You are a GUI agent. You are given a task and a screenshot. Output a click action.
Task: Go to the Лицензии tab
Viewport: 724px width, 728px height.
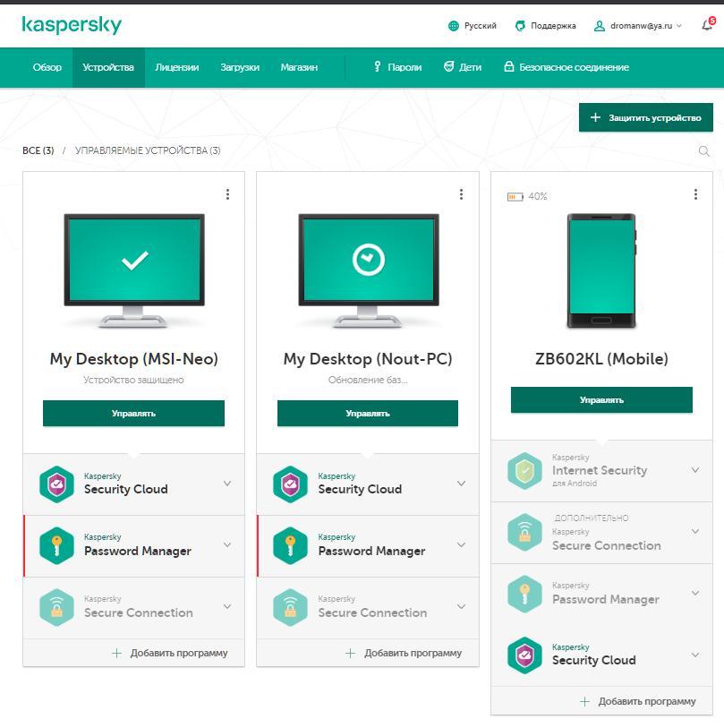click(177, 67)
